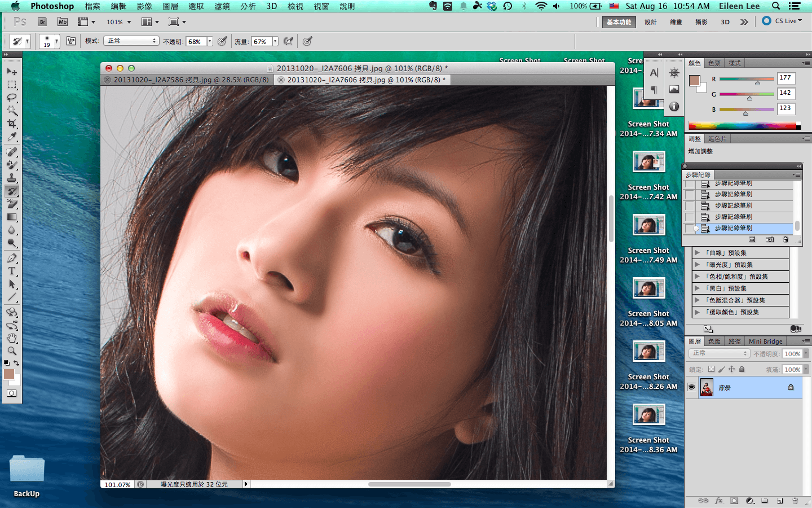This screenshot has height=508, width=812.
Task: Select the Blur tool
Action: tap(12, 230)
